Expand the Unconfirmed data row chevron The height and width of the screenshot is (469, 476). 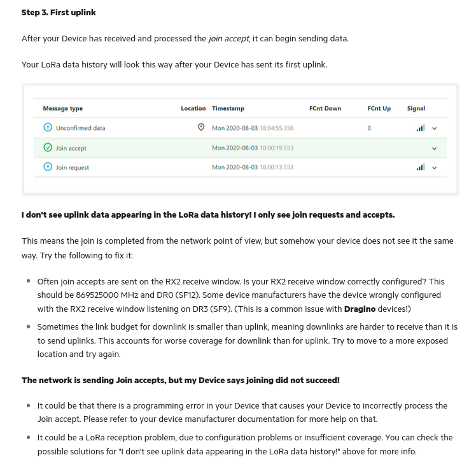(435, 129)
